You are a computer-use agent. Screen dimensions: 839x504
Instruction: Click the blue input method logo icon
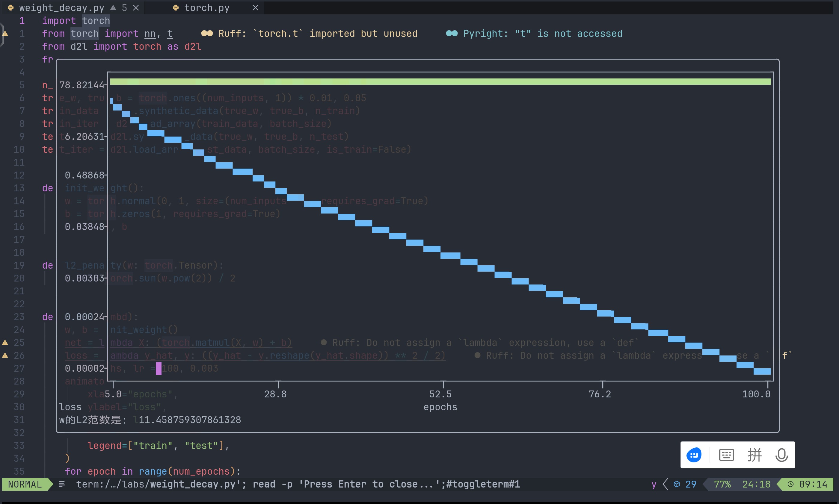pyautogui.click(x=694, y=455)
